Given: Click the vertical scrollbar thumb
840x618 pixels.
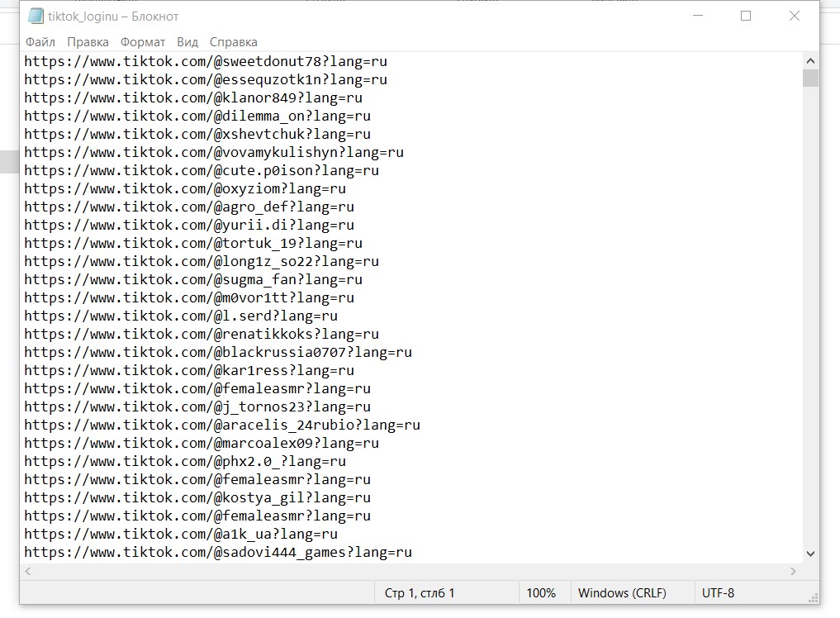Looking at the screenshot, I should (810, 78).
